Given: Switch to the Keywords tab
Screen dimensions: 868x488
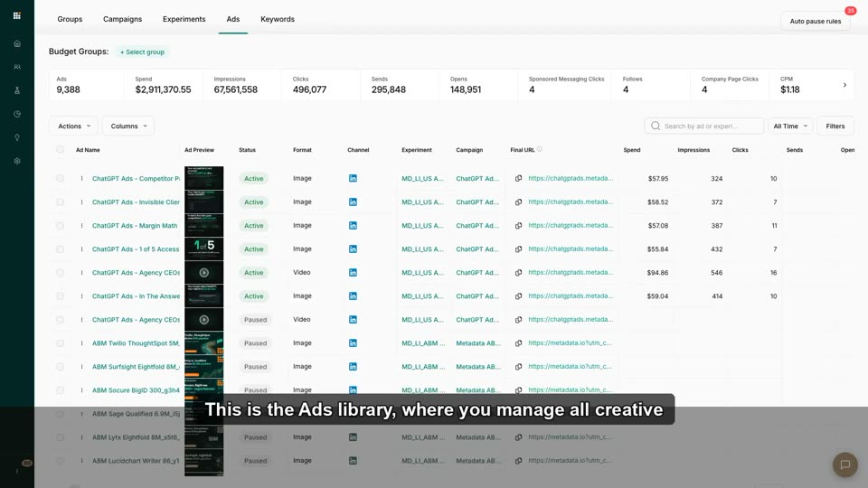Looking at the screenshot, I should (278, 19).
